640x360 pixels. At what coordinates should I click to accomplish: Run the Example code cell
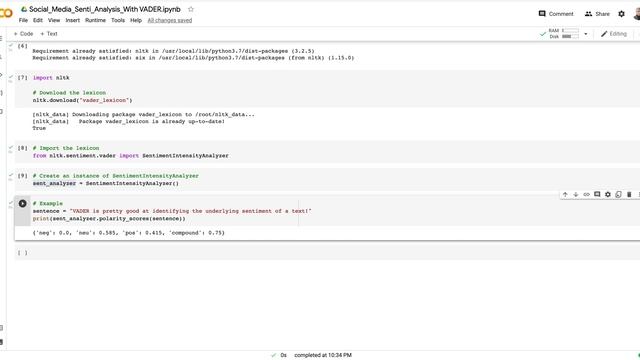tap(22, 203)
